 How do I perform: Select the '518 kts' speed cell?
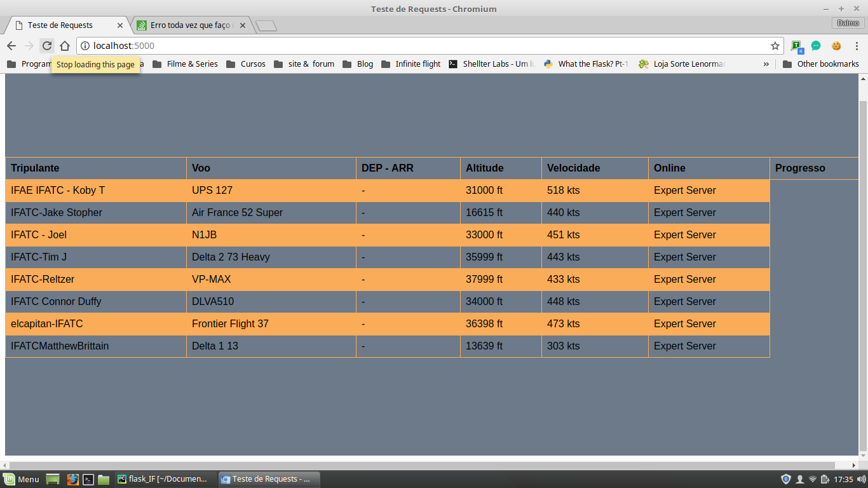pos(595,191)
